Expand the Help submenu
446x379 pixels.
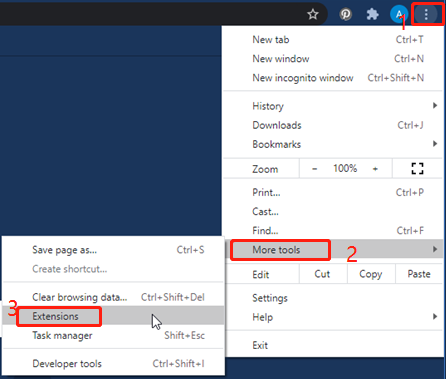point(333,317)
